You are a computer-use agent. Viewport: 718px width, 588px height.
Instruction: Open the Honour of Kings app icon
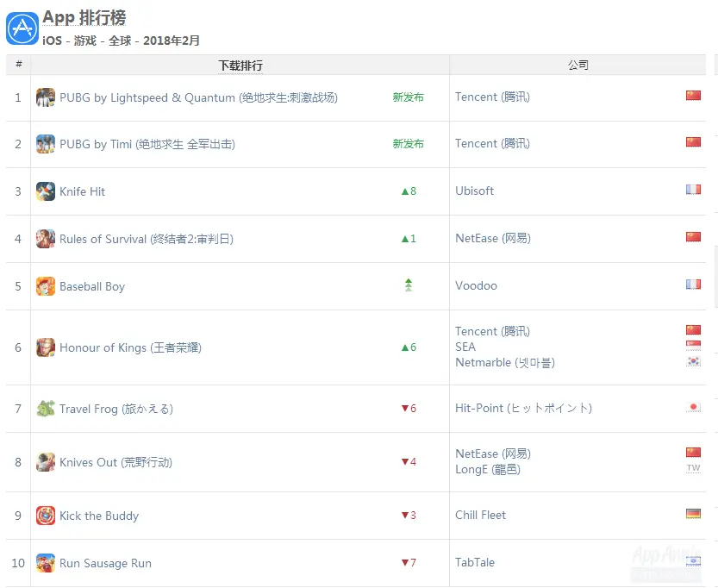pyautogui.click(x=46, y=347)
